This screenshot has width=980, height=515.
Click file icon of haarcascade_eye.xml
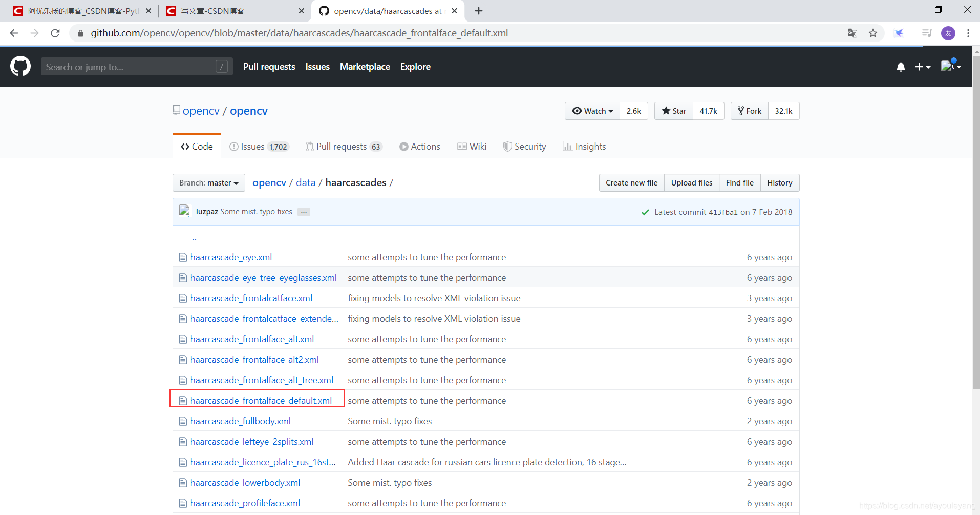[x=183, y=257]
